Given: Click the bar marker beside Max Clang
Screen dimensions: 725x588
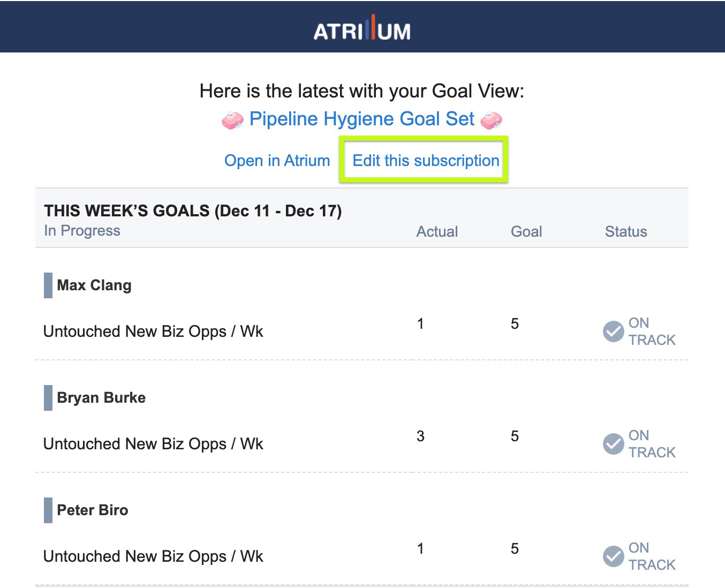Looking at the screenshot, I should [48, 285].
